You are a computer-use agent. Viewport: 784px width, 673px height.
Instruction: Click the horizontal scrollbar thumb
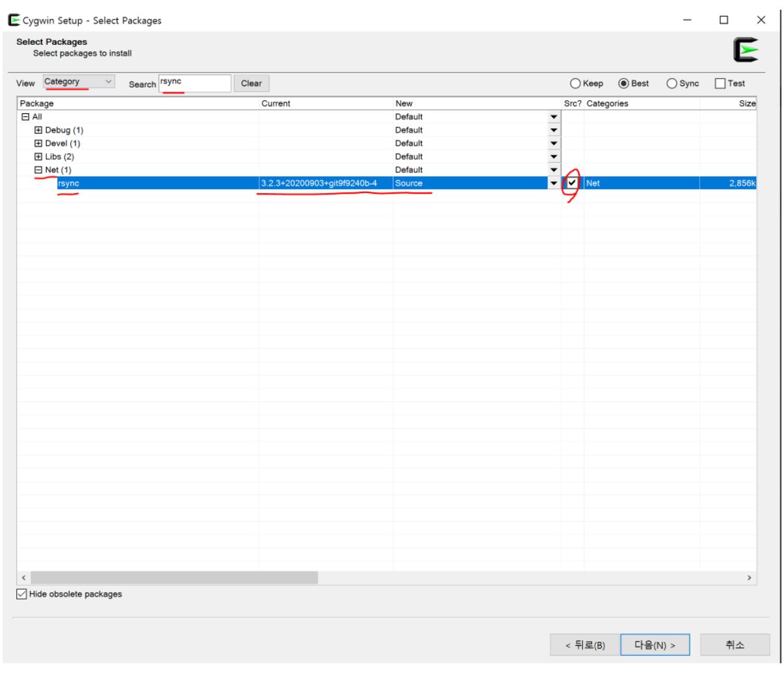coord(174,577)
